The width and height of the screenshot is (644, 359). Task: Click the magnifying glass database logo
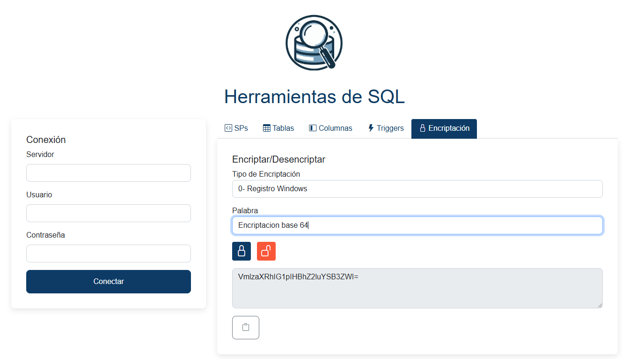[314, 43]
